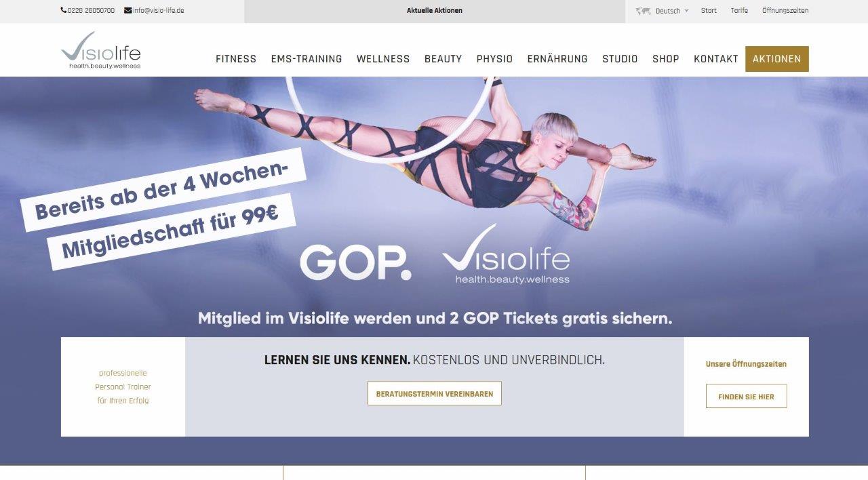Visit the Shop page

click(666, 59)
